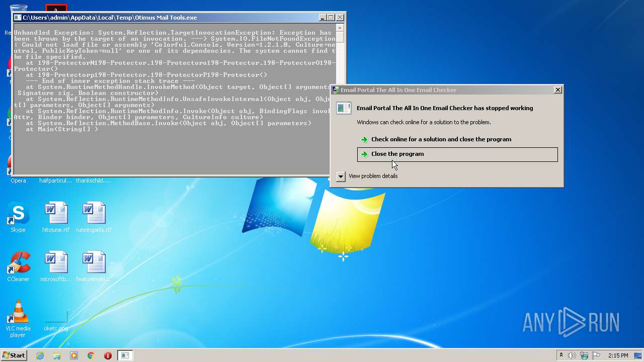Click the green arrow beside Close the program
644x362 pixels.
pyautogui.click(x=364, y=154)
